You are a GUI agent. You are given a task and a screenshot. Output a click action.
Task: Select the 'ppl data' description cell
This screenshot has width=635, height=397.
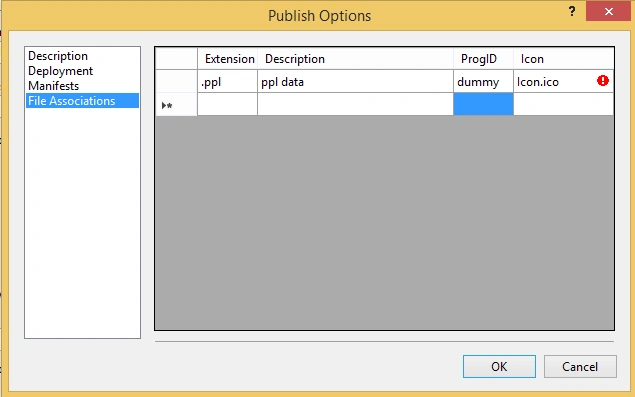tap(355, 81)
